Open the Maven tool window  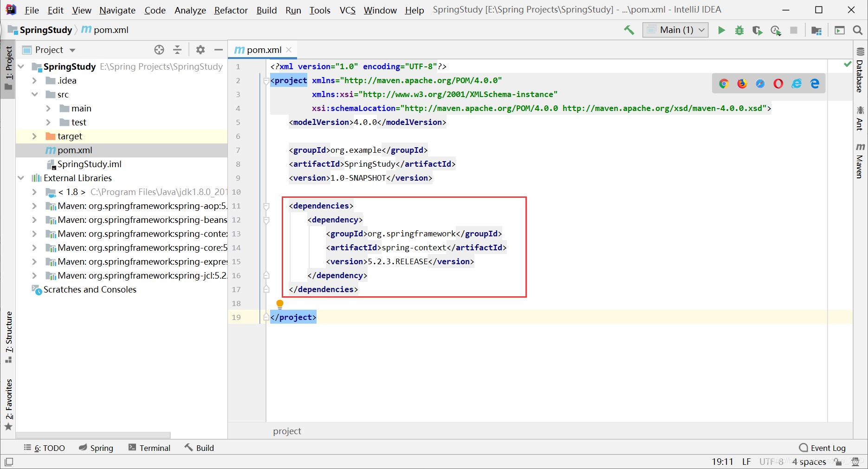point(860,161)
